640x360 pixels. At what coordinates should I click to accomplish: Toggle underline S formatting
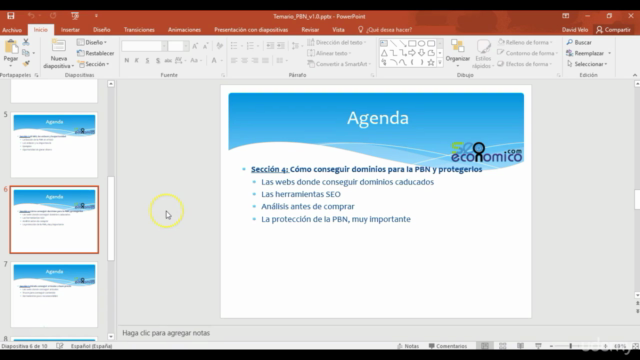point(147,60)
